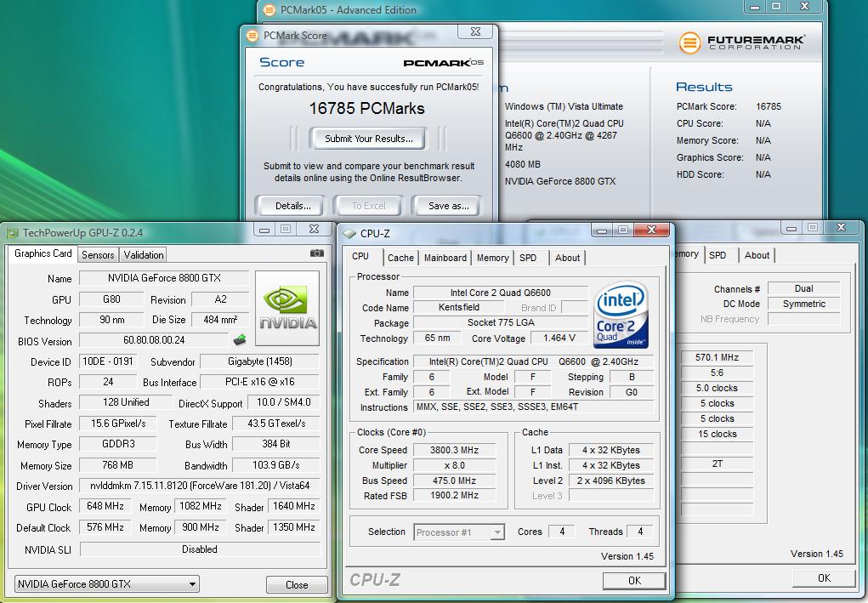Click the PCMark Score window title icon
This screenshot has width=868, height=603.
coord(252,36)
